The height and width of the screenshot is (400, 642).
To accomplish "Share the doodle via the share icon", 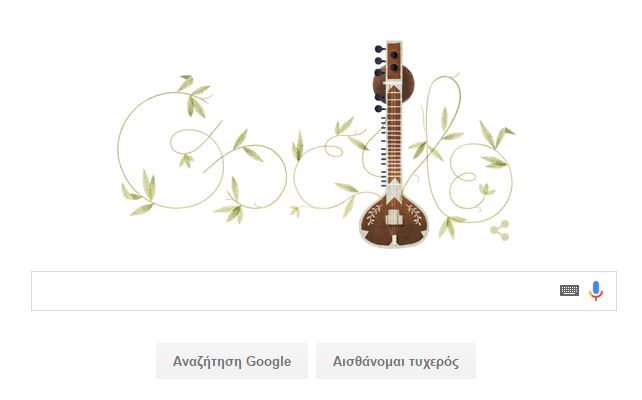I will tap(500, 231).
